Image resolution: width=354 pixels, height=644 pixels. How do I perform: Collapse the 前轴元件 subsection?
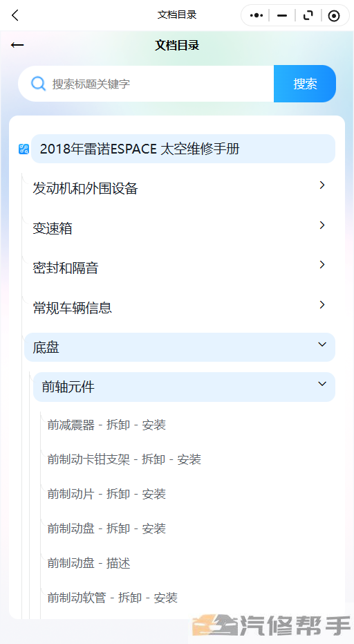(x=185, y=387)
